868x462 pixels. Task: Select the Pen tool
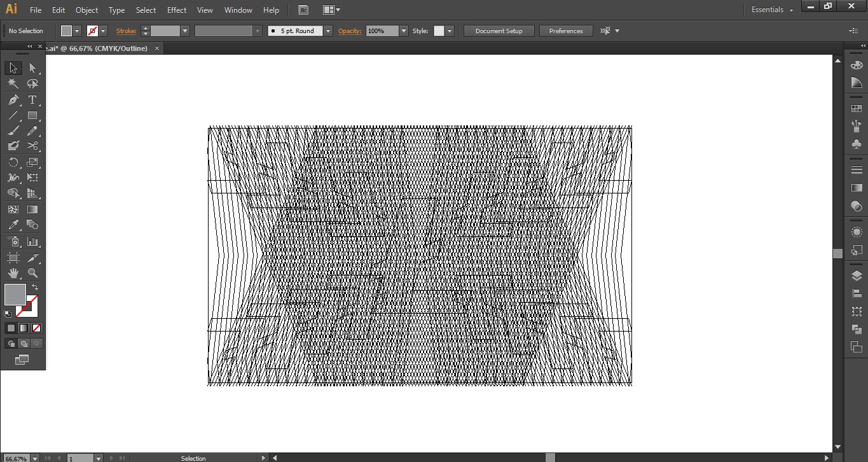point(13,100)
